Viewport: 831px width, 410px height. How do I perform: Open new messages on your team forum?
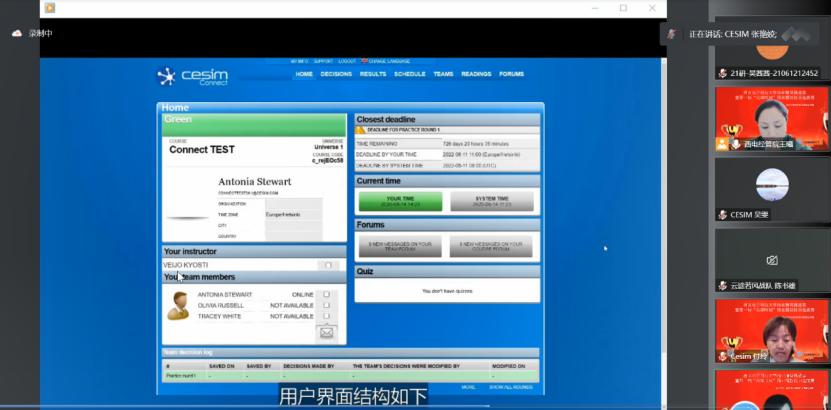(399, 245)
